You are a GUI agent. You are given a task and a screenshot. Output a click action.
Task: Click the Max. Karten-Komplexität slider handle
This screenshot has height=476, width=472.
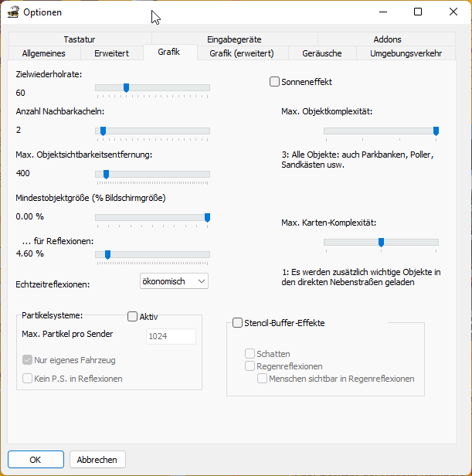(x=381, y=242)
